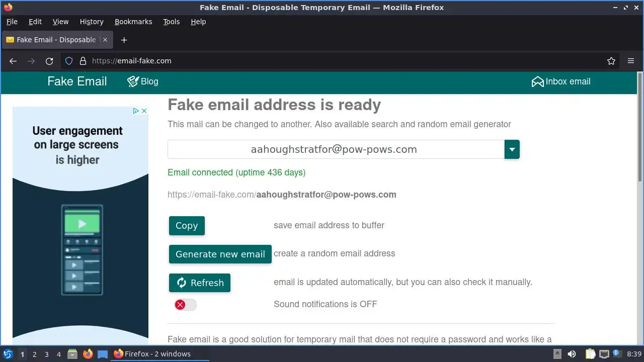Click the show desktop taskbar icon
The height and width of the screenshot is (362, 644).
click(103, 354)
